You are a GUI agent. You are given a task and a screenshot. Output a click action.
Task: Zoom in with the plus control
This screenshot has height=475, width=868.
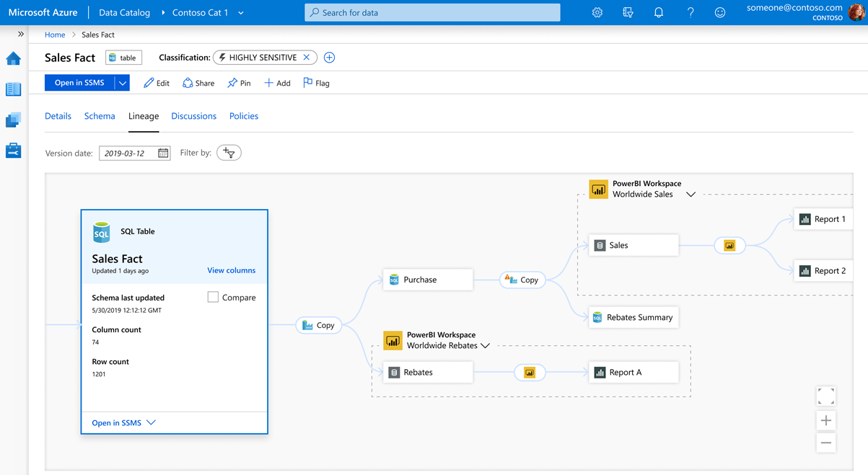pos(825,419)
